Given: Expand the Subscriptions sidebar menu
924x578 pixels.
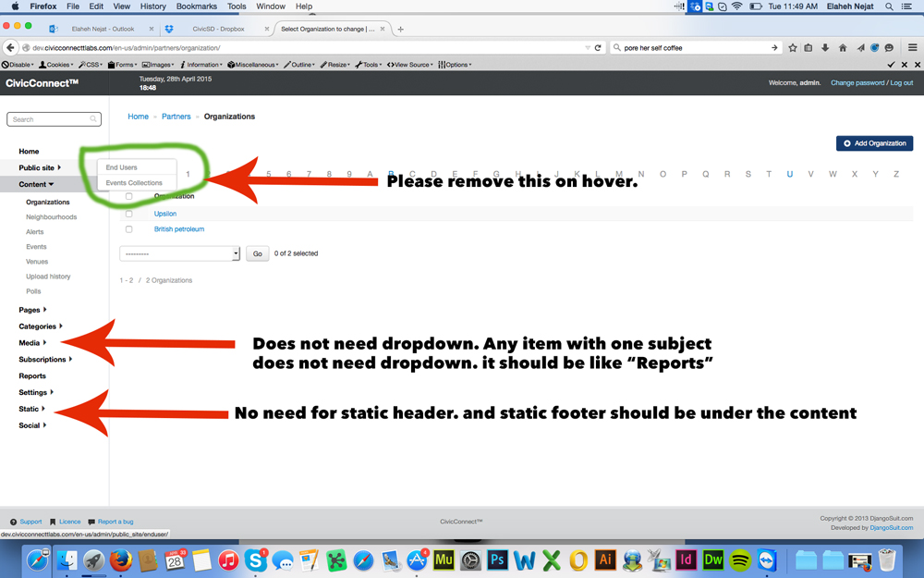Looking at the screenshot, I should pyautogui.click(x=45, y=359).
